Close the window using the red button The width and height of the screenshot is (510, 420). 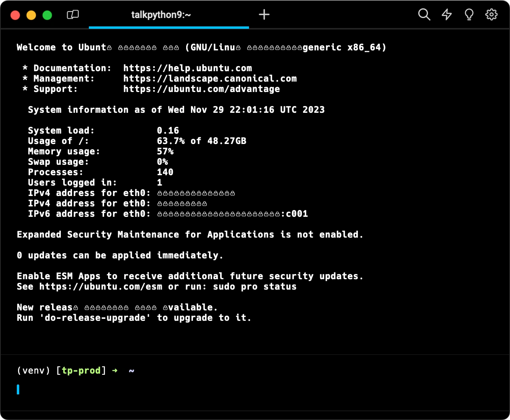pyautogui.click(x=15, y=15)
